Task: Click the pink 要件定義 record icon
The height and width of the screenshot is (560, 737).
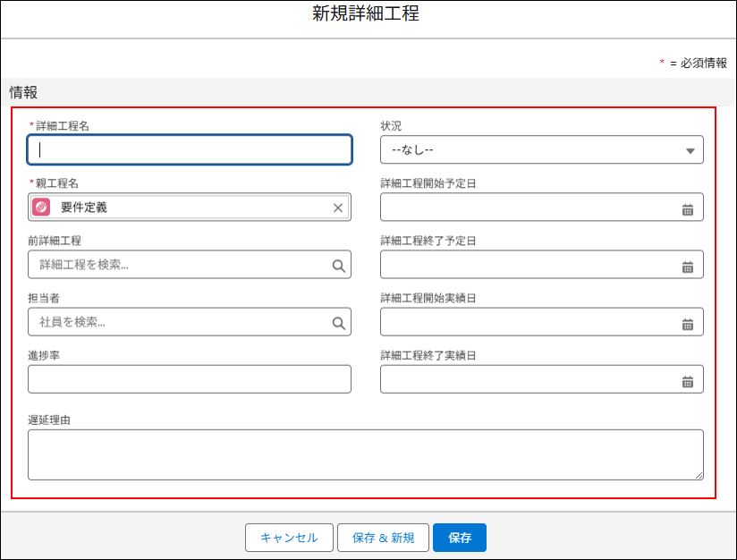Action: pos(42,208)
